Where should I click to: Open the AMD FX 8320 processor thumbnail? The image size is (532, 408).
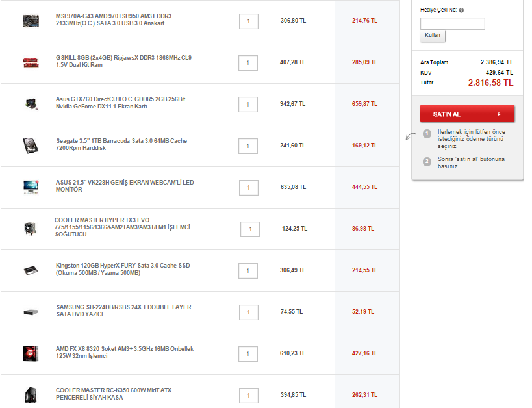click(x=31, y=353)
